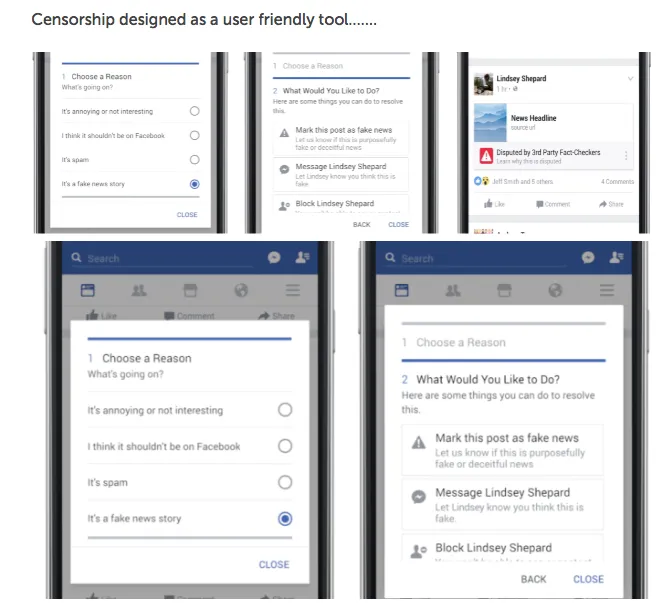Click the block-user icon in top-middle phone
This screenshot has height=603, width=669.
284,207
